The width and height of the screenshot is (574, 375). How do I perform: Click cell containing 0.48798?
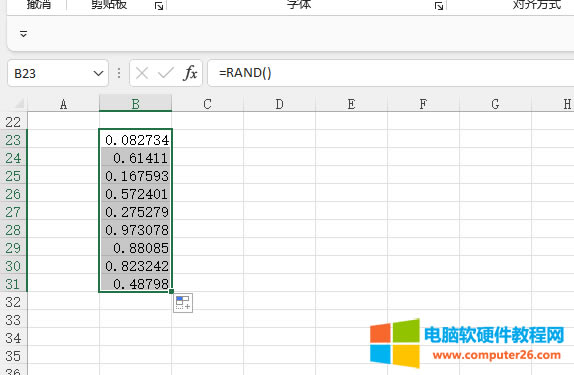pos(135,283)
